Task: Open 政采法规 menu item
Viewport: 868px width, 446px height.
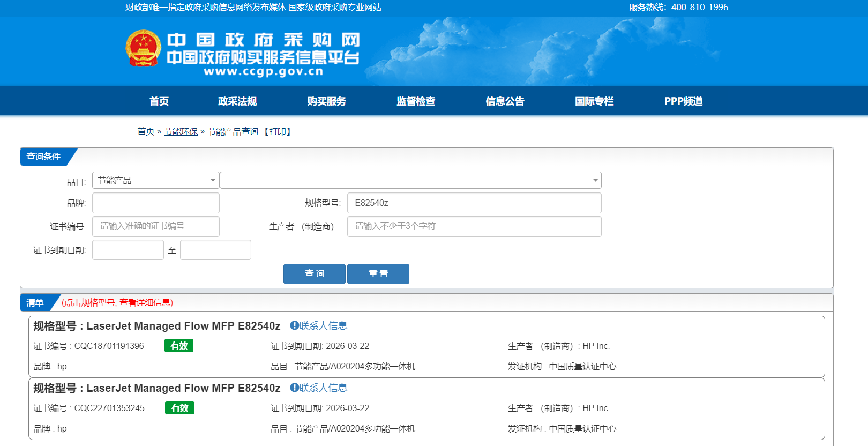Action: pos(237,101)
